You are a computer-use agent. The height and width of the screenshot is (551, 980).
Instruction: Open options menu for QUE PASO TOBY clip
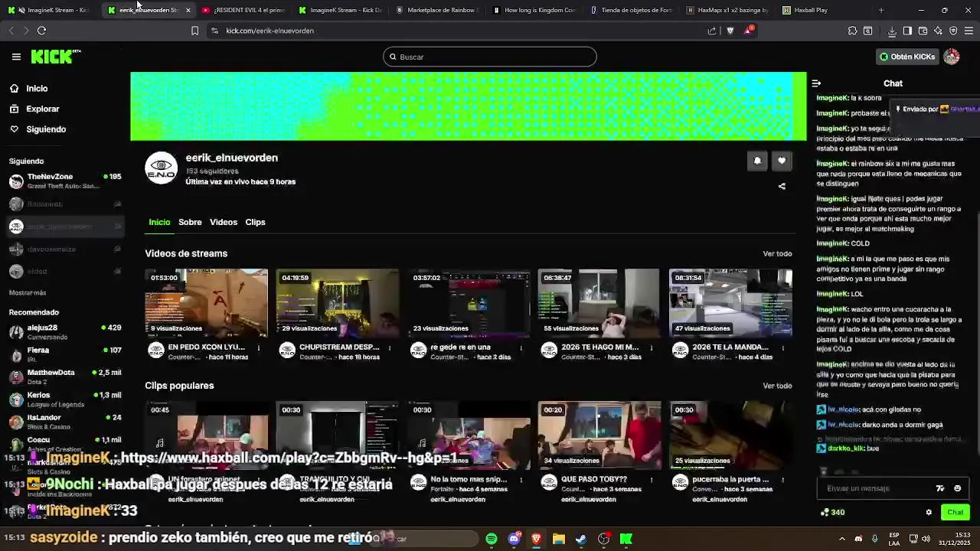652,480
